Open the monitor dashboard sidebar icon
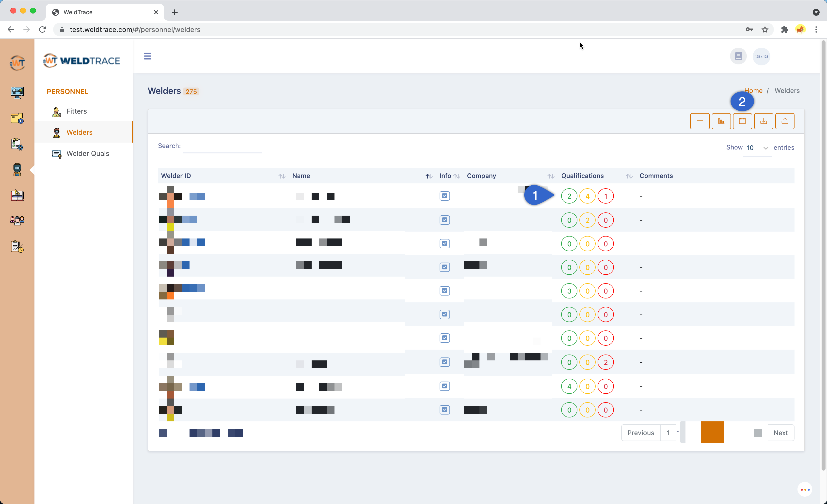This screenshot has height=504, width=827. 17,92
